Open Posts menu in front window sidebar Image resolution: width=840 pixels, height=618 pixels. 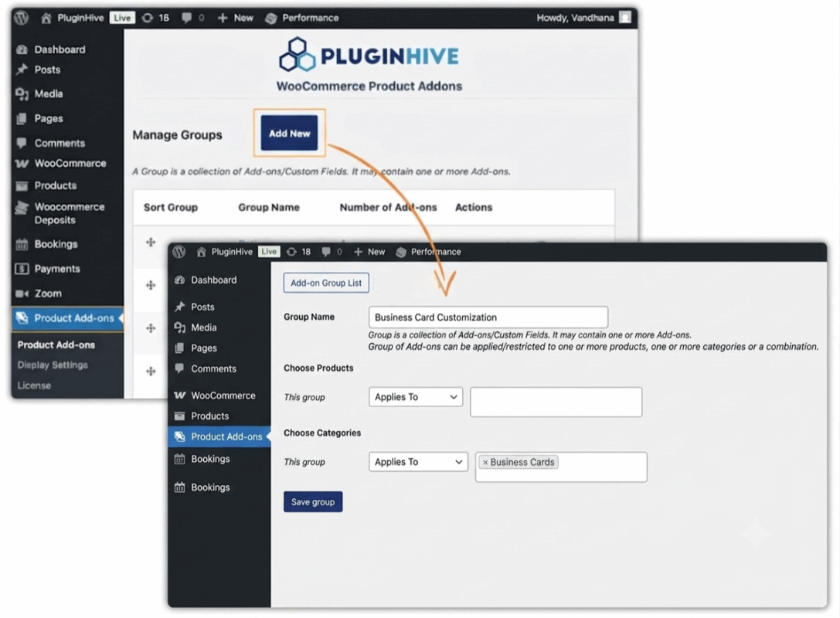pyautogui.click(x=202, y=307)
